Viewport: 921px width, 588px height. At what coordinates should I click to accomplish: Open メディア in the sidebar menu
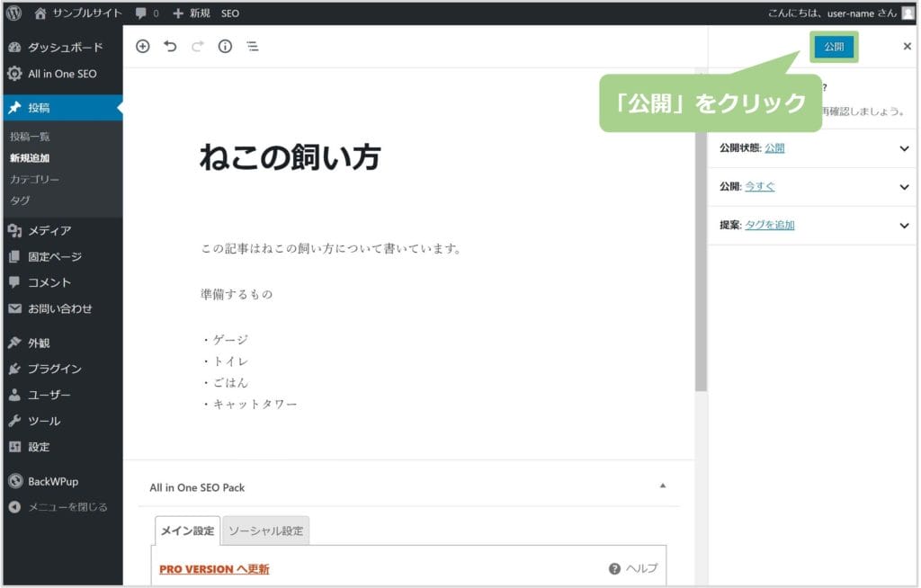tap(49, 230)
